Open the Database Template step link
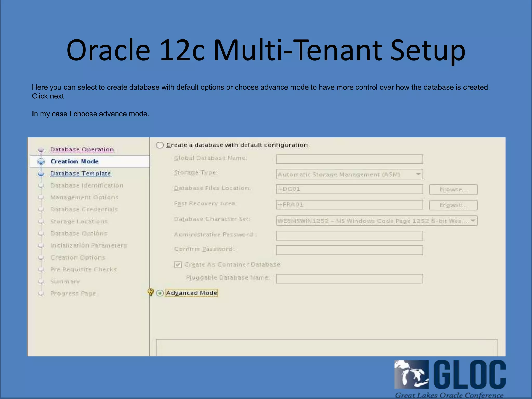The height and width of the screenshot is (399, 532). [x=81, y=173]
